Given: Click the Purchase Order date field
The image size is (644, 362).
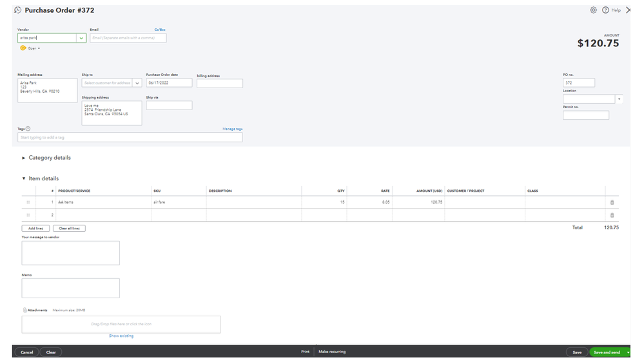Looking at the screenshot, I should coord(169,83).
